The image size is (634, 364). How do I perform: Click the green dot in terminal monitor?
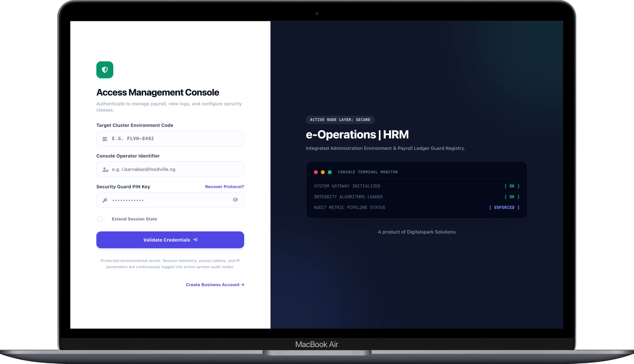point(330,172)
